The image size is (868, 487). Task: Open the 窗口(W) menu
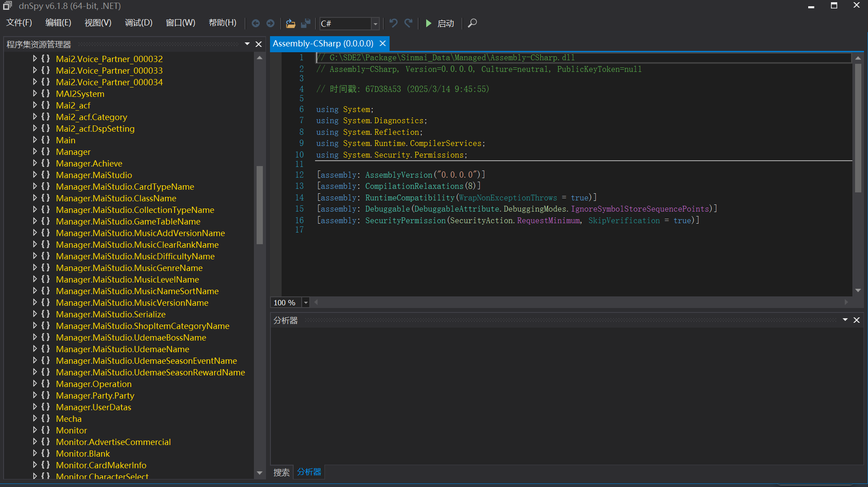pyautogui.click(x=180, y=23)
